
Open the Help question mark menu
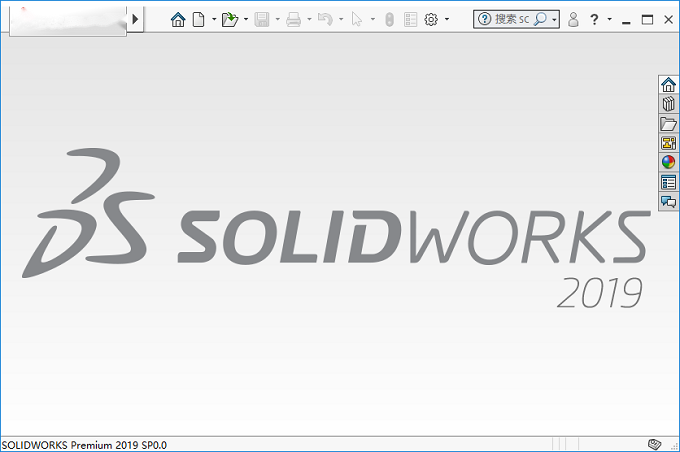point(595,20)
